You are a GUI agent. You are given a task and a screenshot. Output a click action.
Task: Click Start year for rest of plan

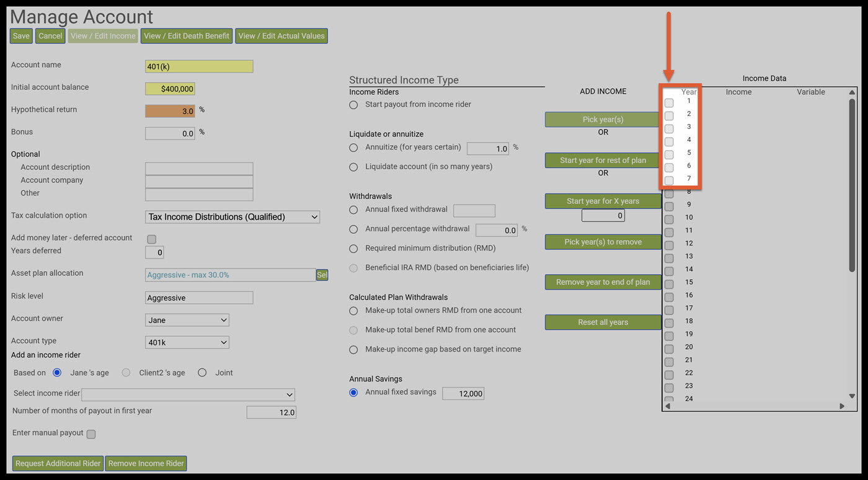[603, 161]
